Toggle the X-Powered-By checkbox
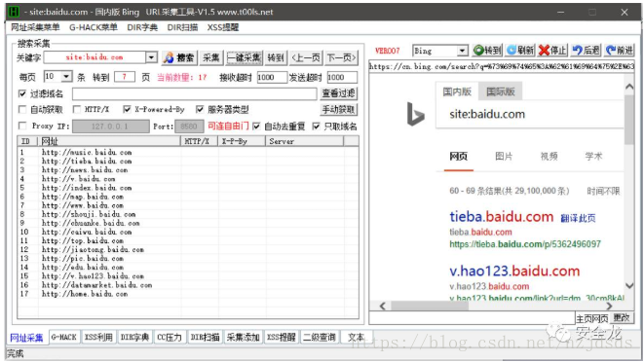644x362 pixels. (127, 109)
